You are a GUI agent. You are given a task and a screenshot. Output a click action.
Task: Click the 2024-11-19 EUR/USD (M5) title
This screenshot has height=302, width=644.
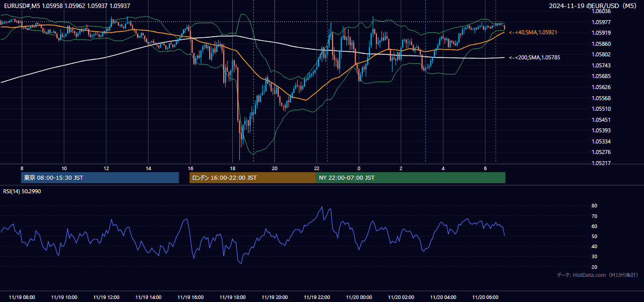click(593, 6)
